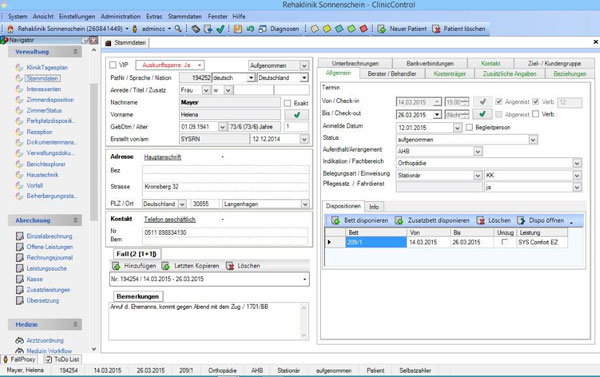The image size is (600, 377).
Task: Click the green undo arrow icon
Action: click(x=250, y=29)
